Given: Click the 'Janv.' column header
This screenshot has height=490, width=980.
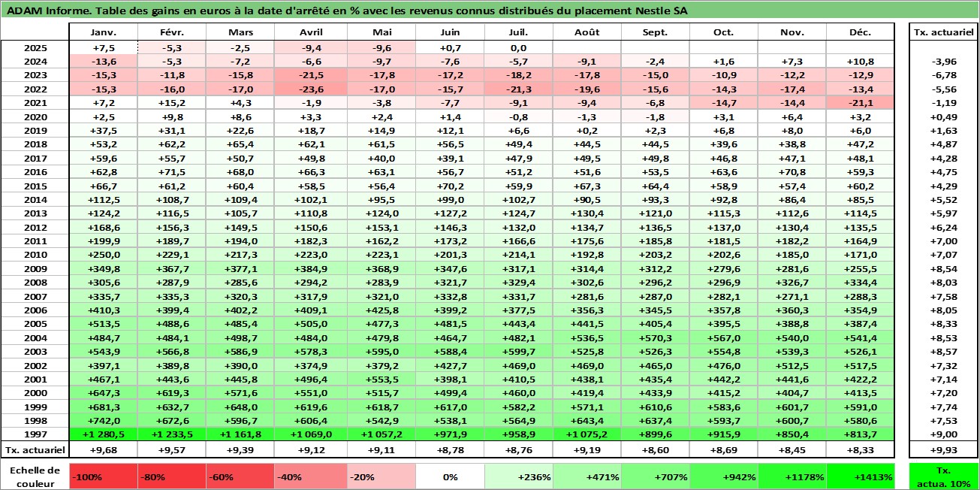Looking at the screenshot, I should pos(103,32).
